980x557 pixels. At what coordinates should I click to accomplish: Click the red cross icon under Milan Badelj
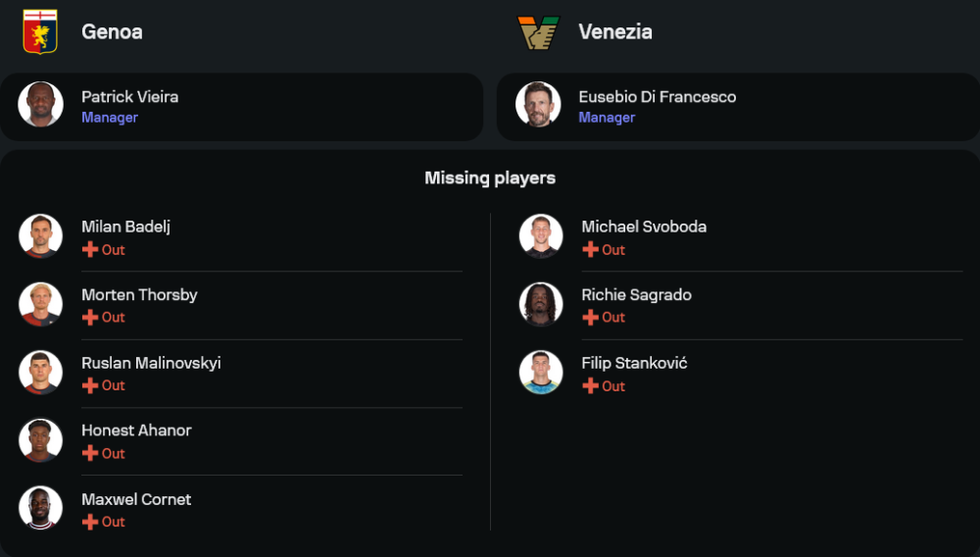point(90,250)
